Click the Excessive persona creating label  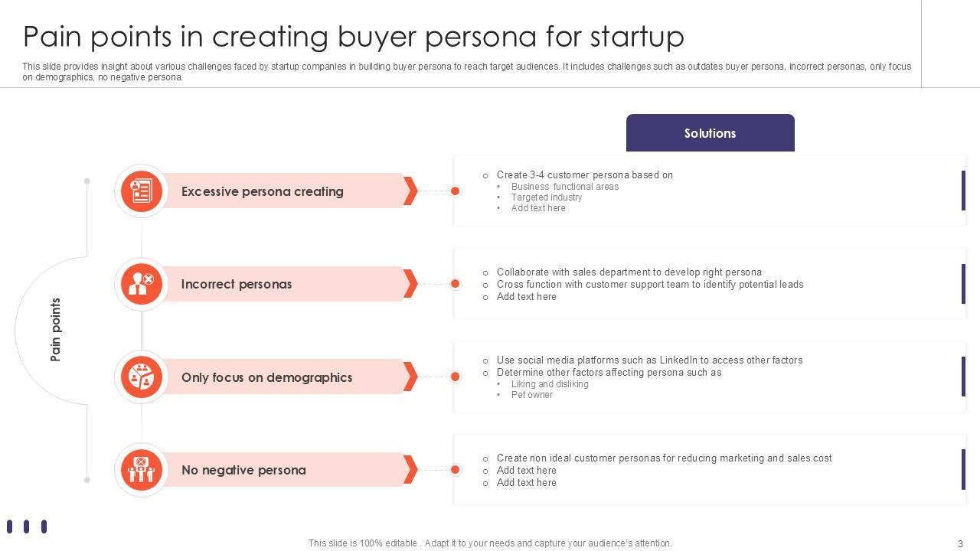[262, 191]
